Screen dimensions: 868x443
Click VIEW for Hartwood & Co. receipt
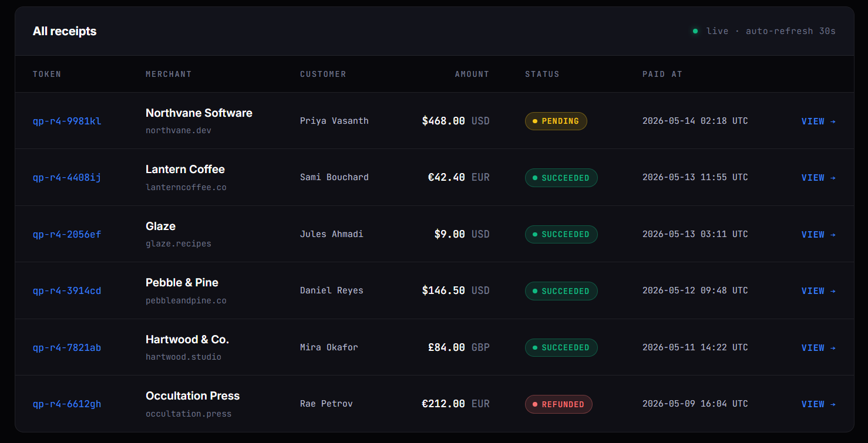(819, 348)
